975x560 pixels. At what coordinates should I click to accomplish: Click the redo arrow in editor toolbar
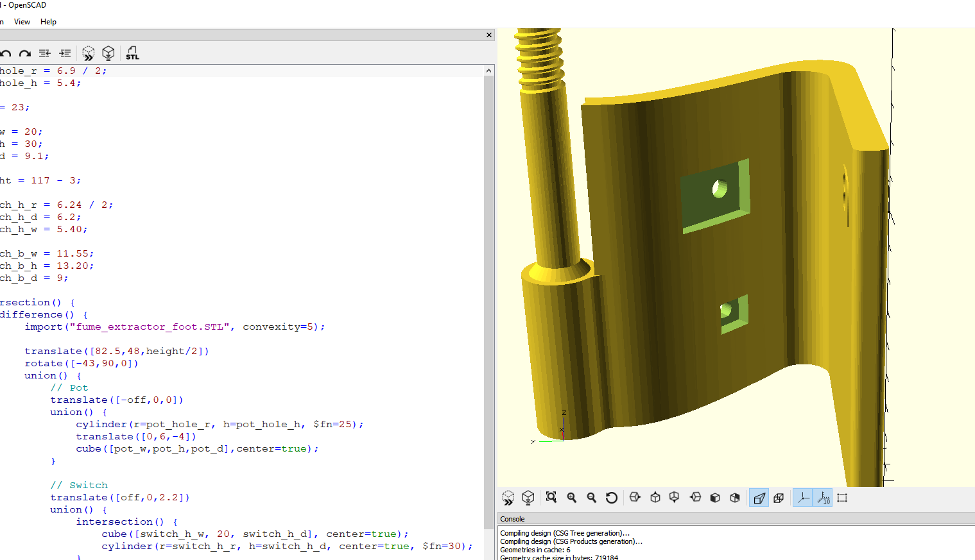[x=25, y=54]
